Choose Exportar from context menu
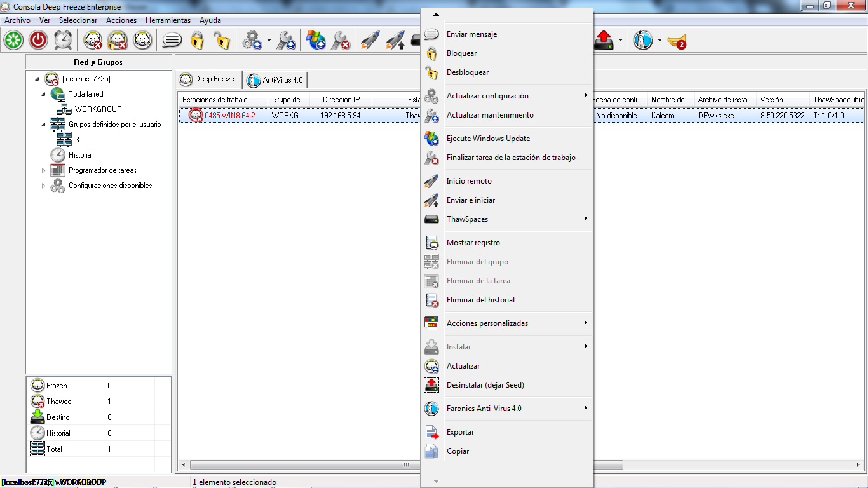Image resolution: width=868 pixels, height=488 pixels. 506,432
